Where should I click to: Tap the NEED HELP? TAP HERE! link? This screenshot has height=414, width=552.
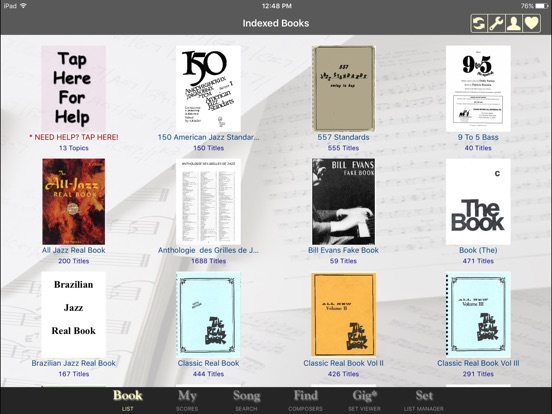tap(74, 137)
